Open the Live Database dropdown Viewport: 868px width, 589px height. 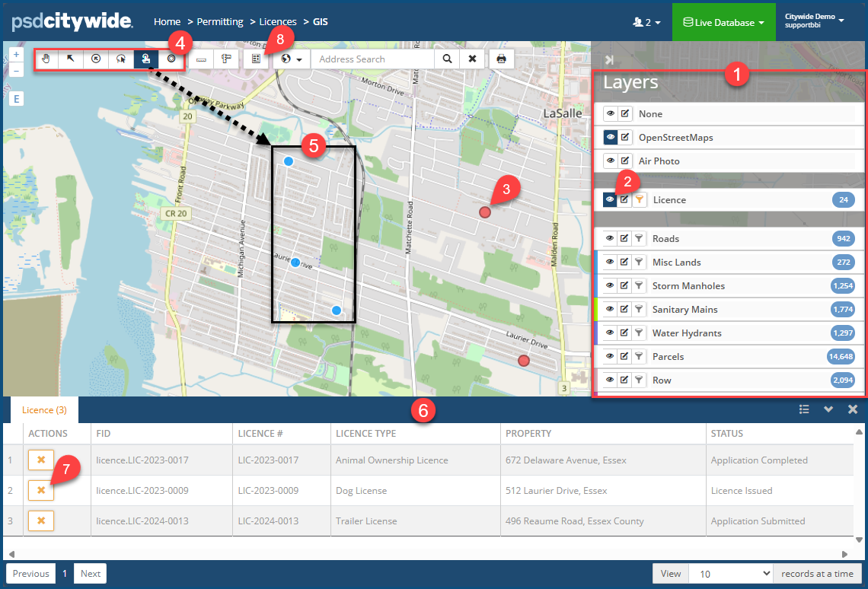(x=723, y=23)
